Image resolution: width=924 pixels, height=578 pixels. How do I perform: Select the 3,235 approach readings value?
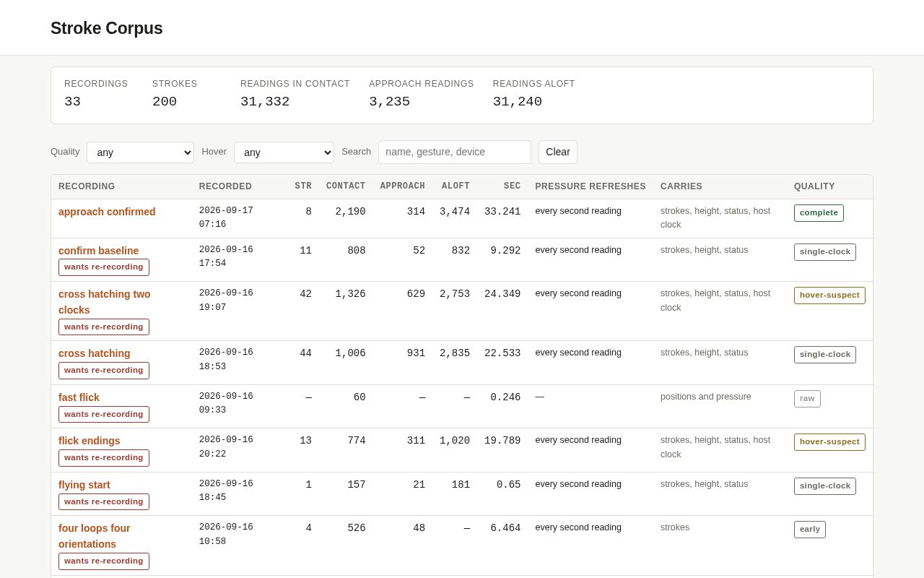click(x=389, y=102)
